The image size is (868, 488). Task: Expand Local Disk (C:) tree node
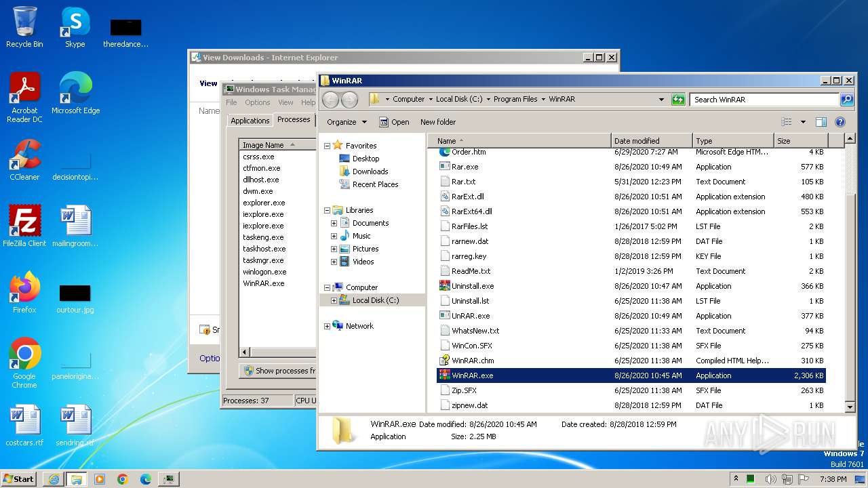334,300
